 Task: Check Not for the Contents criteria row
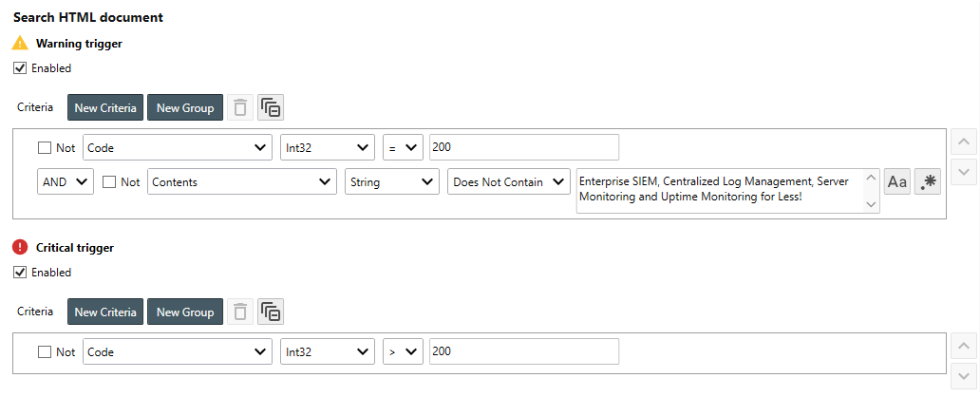109,182
